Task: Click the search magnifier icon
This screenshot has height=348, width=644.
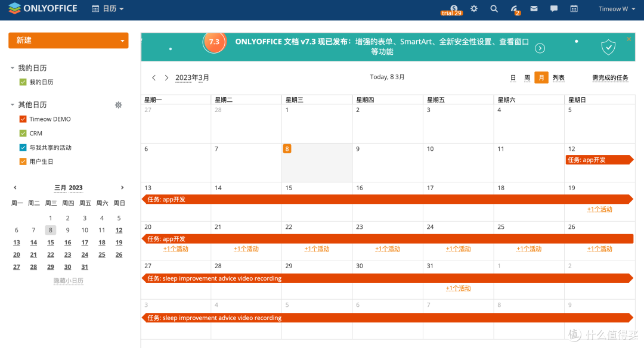Action: point(494,8)
